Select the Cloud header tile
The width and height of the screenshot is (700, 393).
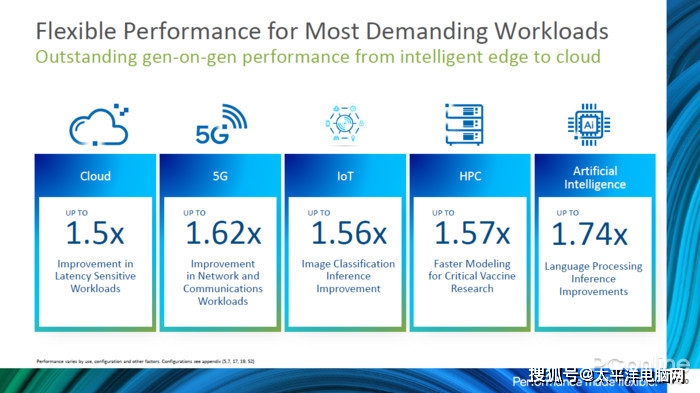(95, 176)
